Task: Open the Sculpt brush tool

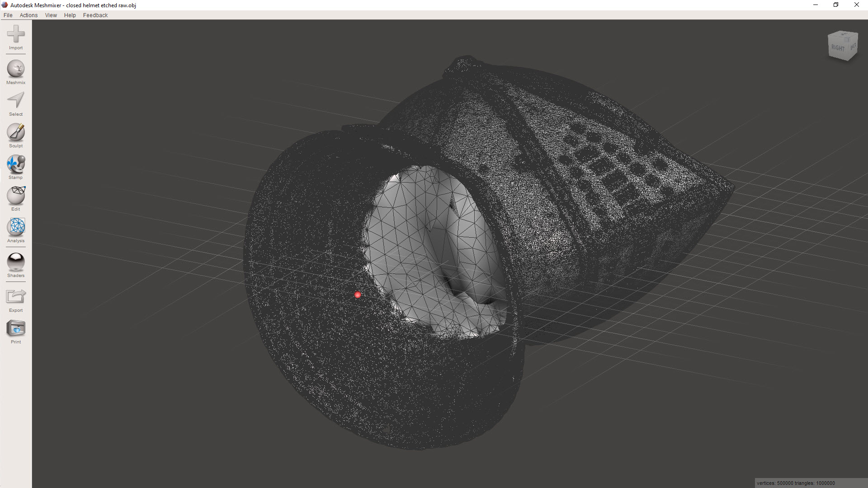Action: point(16,133)
